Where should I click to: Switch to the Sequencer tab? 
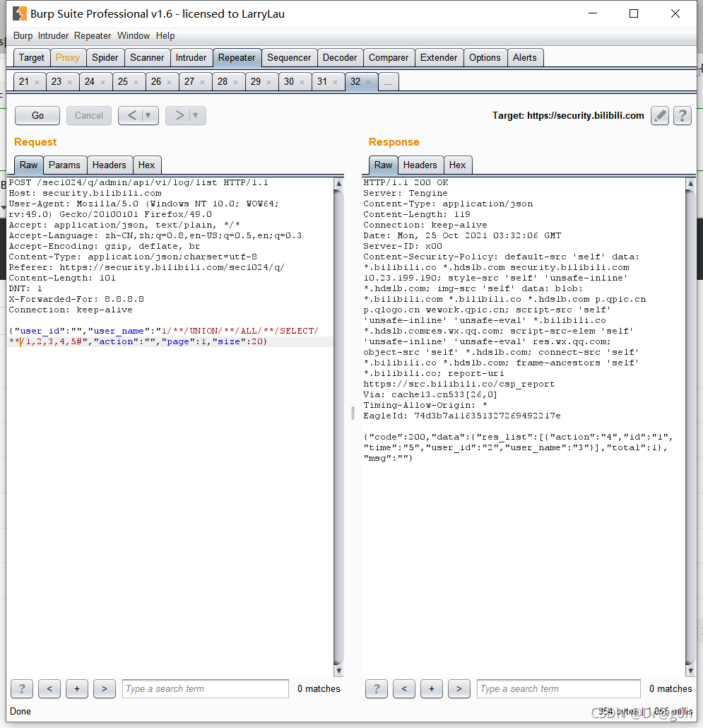(x=289, y=57)
